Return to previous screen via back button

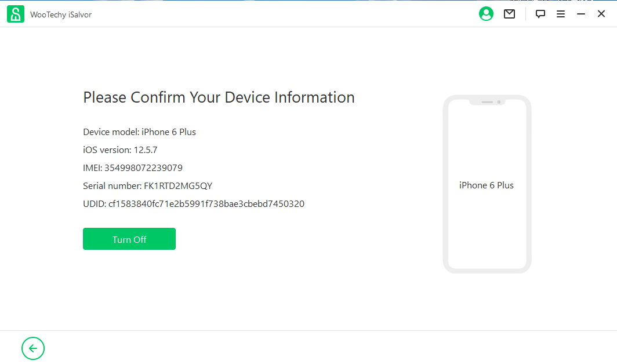pyautogui.click(x=33, y=348)
